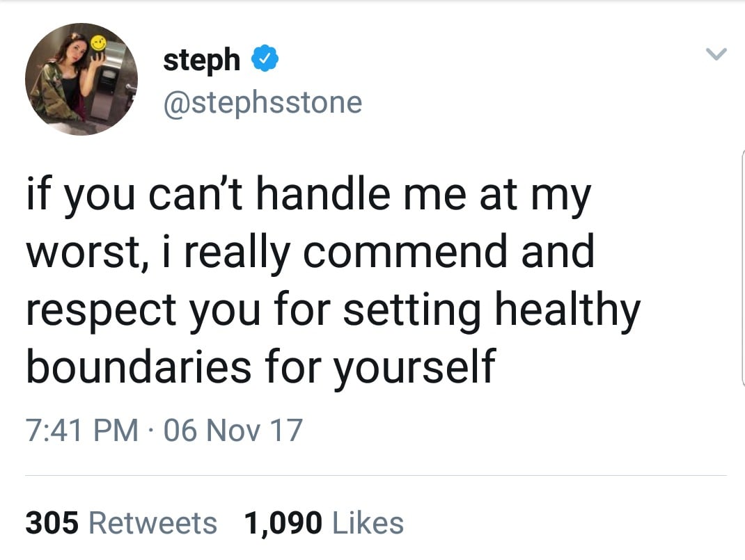View the 1,090 like count number
The image size is (745, 560).
[283, 523]
